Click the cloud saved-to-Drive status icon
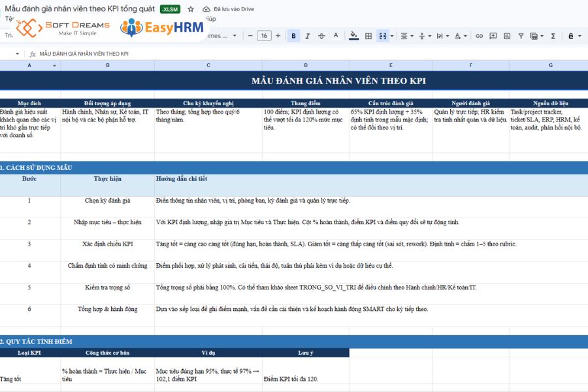Screen dimensions: 588x392 (x=206, y=9)
